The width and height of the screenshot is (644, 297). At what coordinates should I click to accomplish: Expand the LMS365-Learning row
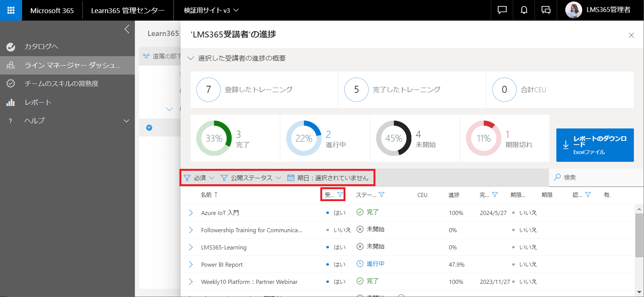coord(191,247)
